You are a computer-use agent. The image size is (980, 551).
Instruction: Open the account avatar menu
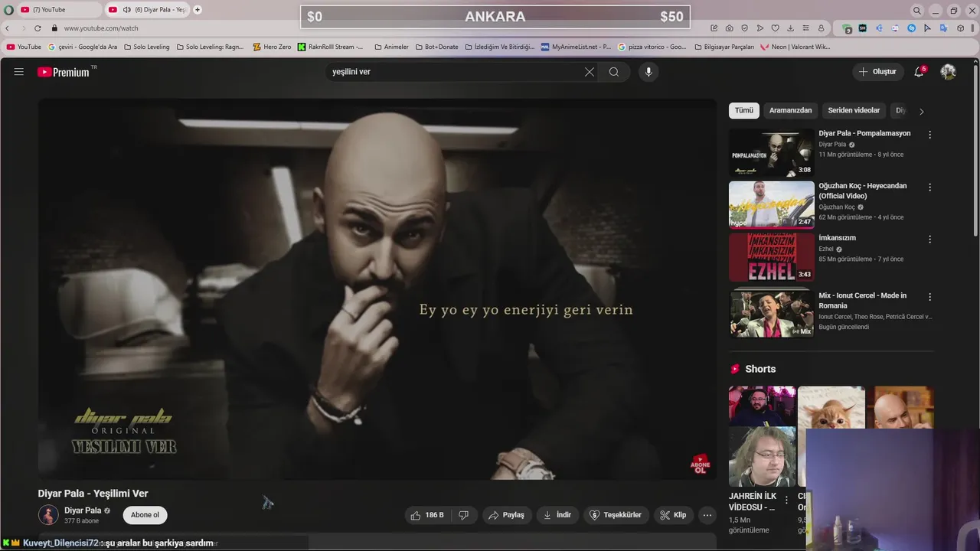pyautogui.click(x=948, y=72)
